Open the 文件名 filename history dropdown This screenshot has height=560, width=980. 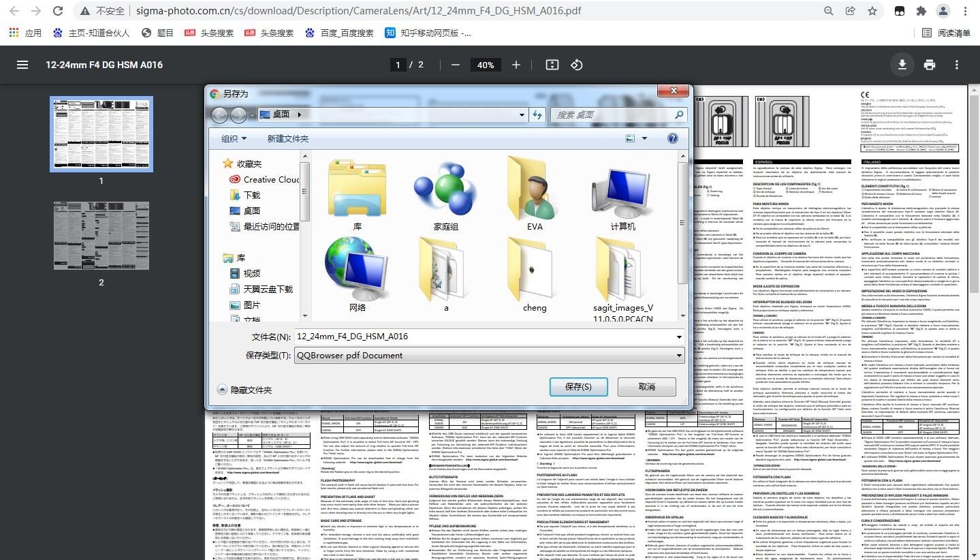point(679,337)
